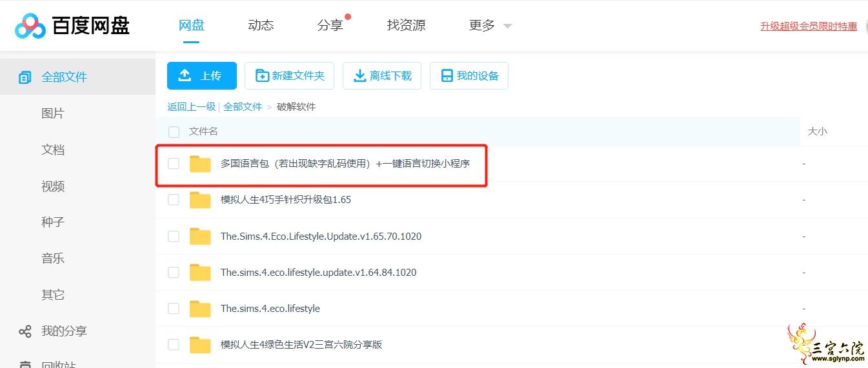868x368 pixels.
Task: Sort by 大小 column header
Action: pyautogui.click(x=817, y=131)
